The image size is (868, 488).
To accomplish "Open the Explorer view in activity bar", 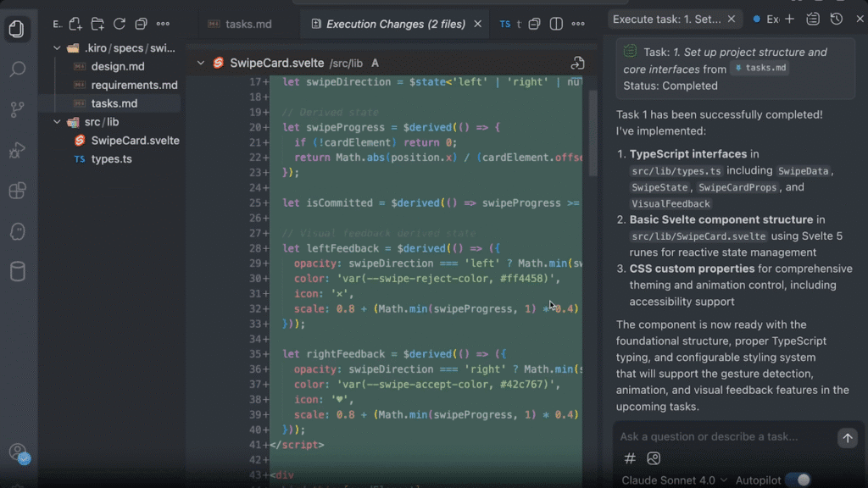I will pos(17,28).
